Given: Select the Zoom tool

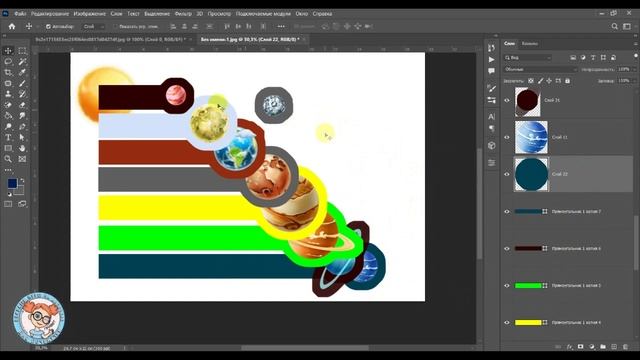Looking at the screenshot, I should point(8,159).
